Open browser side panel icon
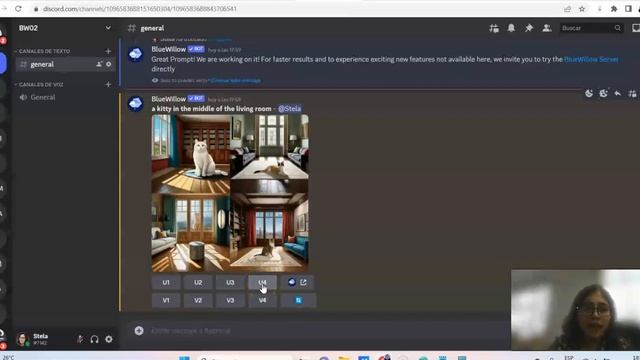The image size is (640, 360). 628,9
